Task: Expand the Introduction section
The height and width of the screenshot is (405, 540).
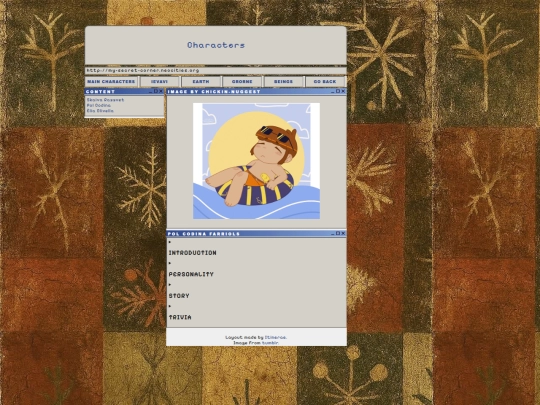Action: coord(192,253)
